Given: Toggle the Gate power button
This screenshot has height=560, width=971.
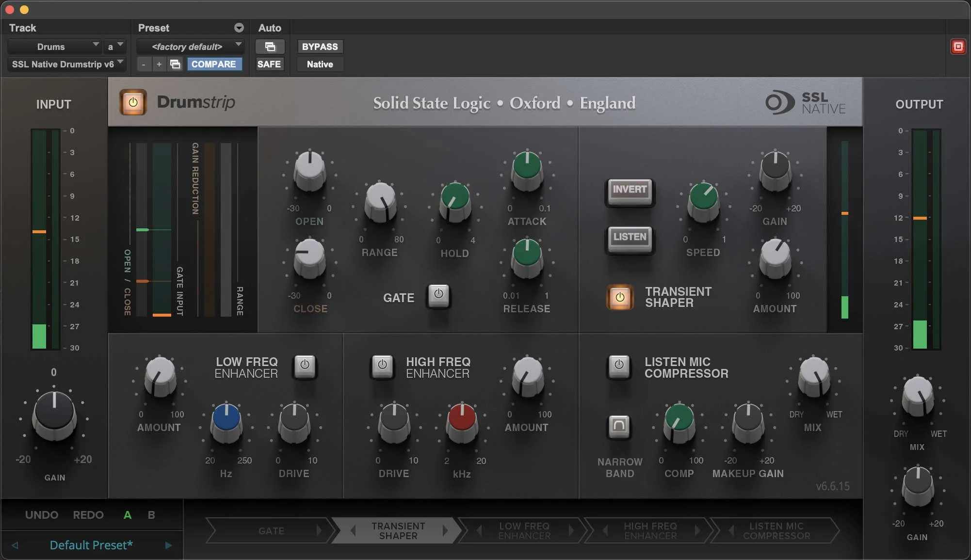Looking at the screenshot, I should click(438, 295).
